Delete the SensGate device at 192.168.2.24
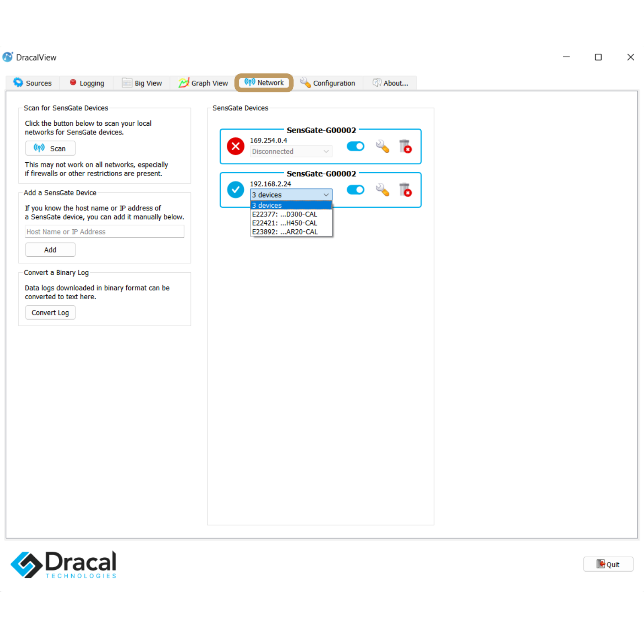Screen dimensions: 644x644 coord(405,190)
